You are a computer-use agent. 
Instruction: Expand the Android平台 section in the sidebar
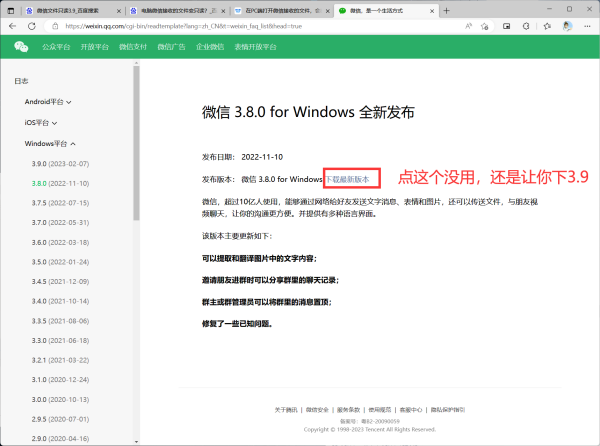(x=48, y=102)
